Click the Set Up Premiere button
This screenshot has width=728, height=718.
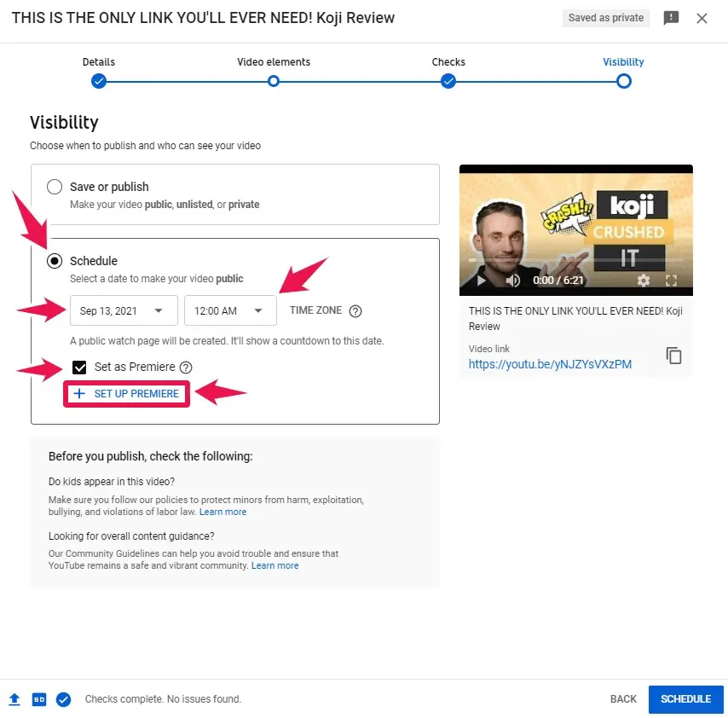point(127,394)
